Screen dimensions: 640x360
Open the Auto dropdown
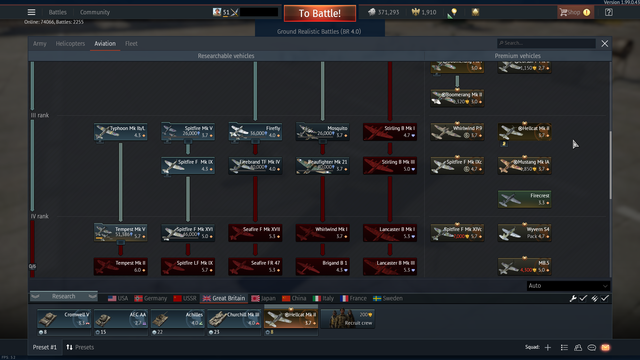coord(568,286)
